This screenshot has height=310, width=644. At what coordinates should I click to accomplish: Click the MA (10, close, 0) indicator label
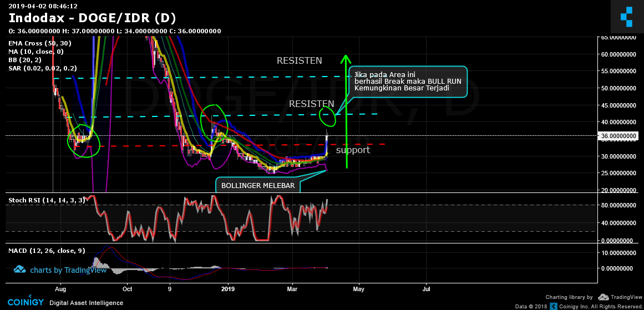[36, 52]
